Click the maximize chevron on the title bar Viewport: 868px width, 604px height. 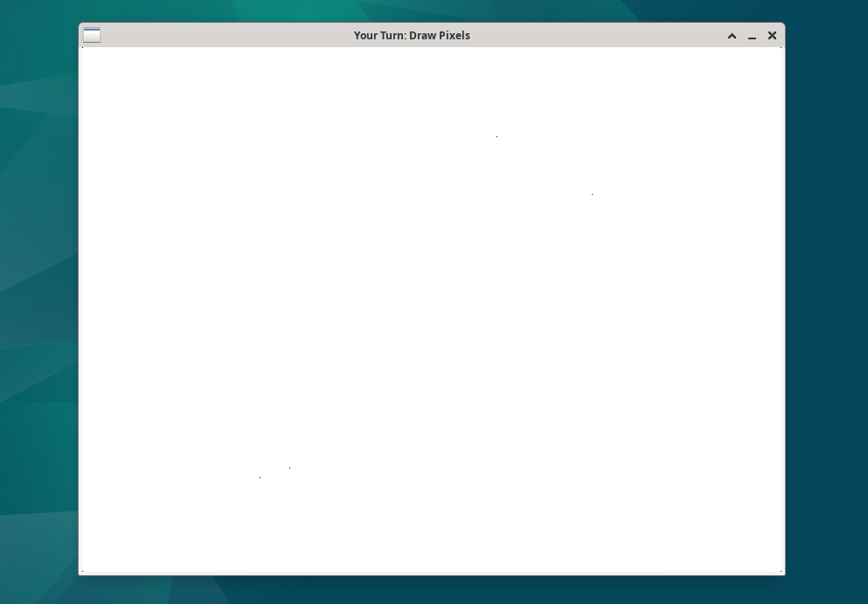click(x=732, y=36)
